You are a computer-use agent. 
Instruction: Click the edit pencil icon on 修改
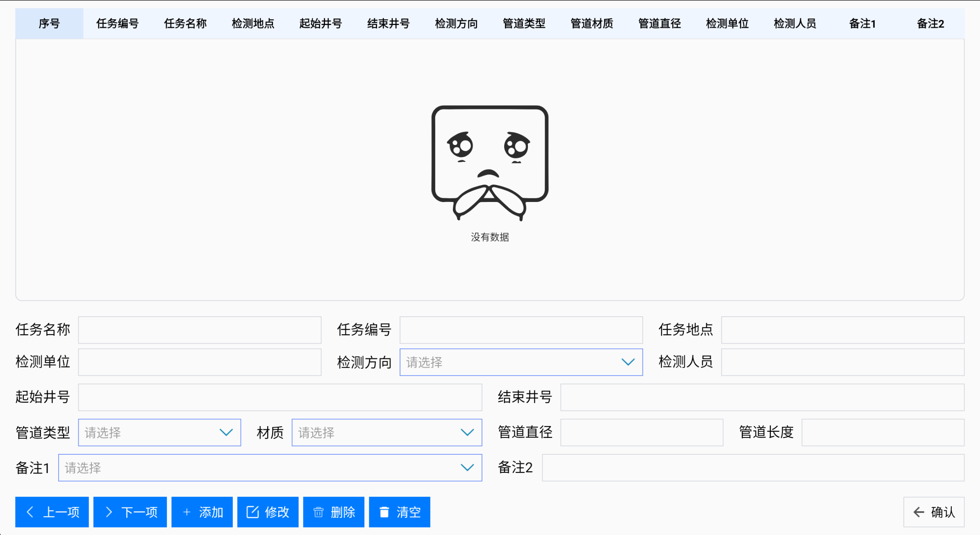coord(252,512)
